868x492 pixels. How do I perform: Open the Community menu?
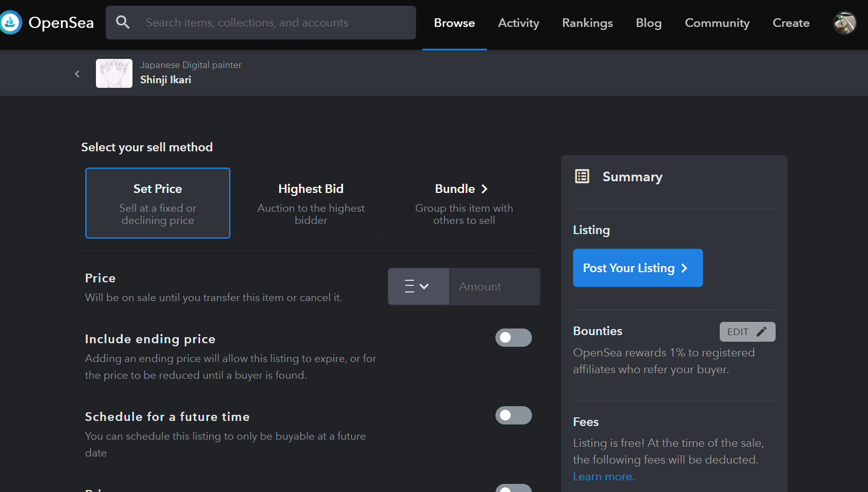(x=717, y=23)
